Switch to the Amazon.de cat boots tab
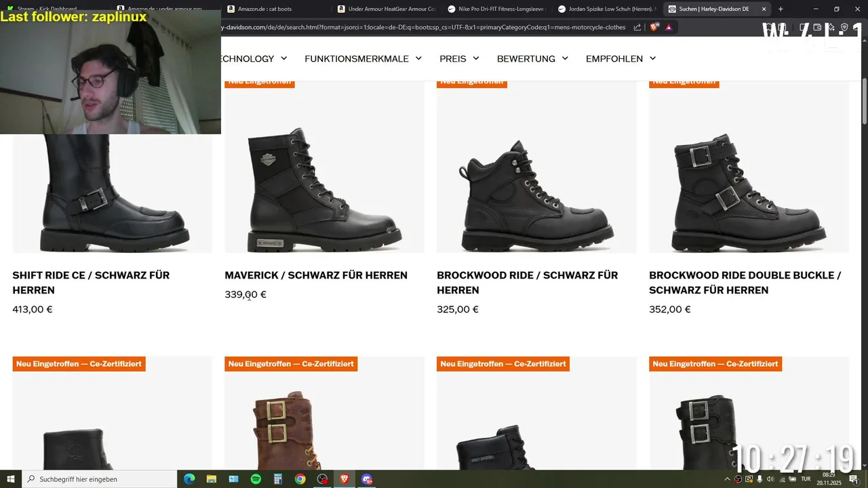 click(x=275, y=9)
